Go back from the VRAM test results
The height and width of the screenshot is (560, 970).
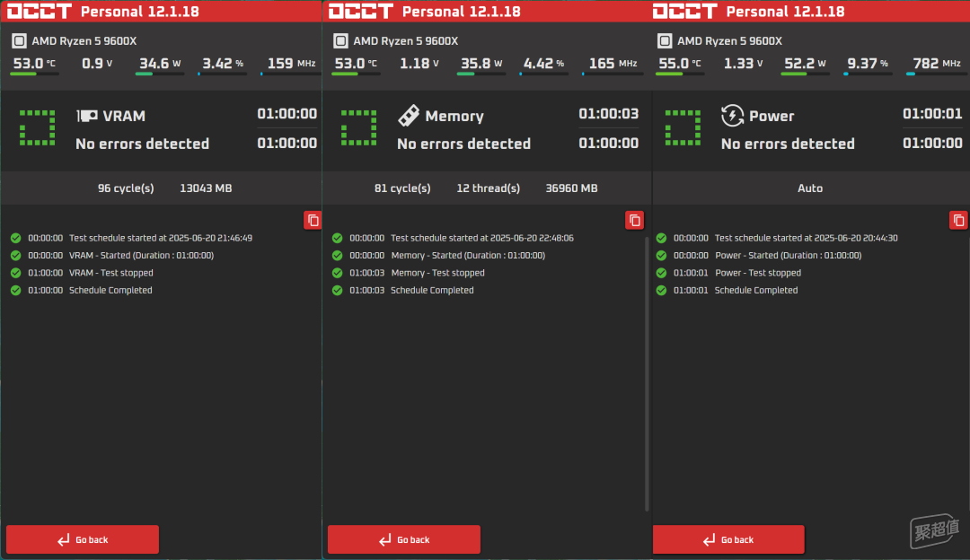pos(83,539)
